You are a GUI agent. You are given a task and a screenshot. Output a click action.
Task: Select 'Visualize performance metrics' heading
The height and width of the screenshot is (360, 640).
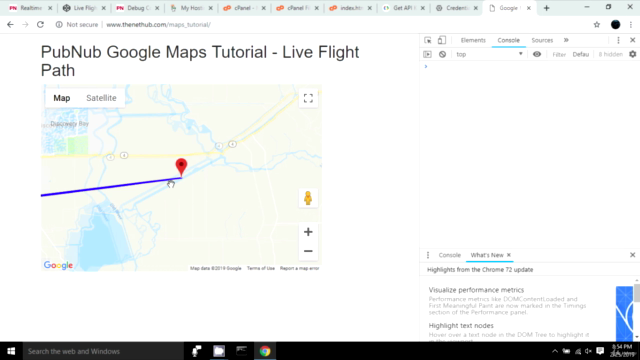click(476, 290)
